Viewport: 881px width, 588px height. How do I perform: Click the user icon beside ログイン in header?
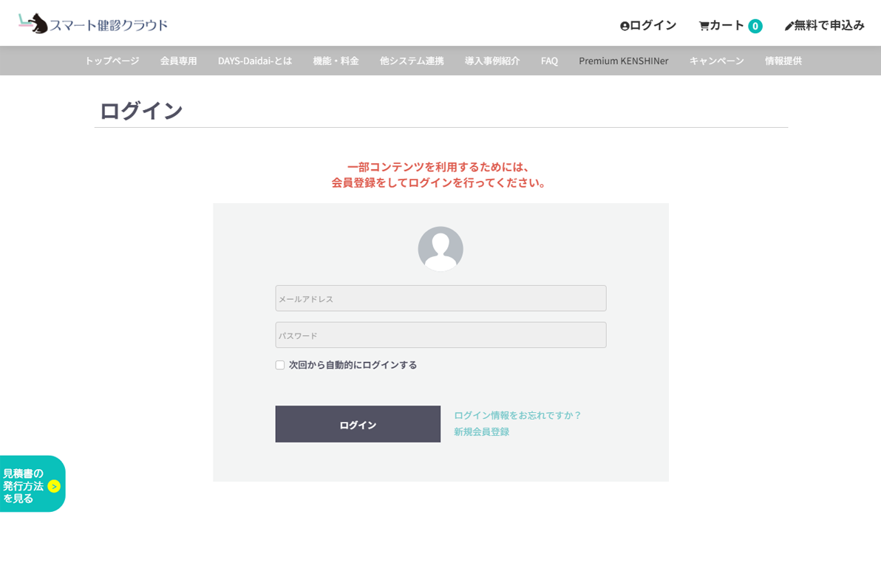click(x=625, y=26)
